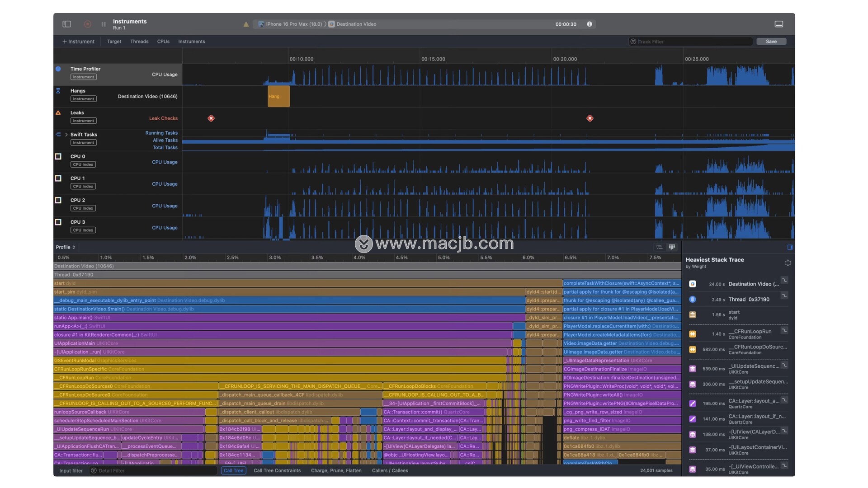The image size is (868, 488).
Task: Click the red record button
Action: coord(88,24)
